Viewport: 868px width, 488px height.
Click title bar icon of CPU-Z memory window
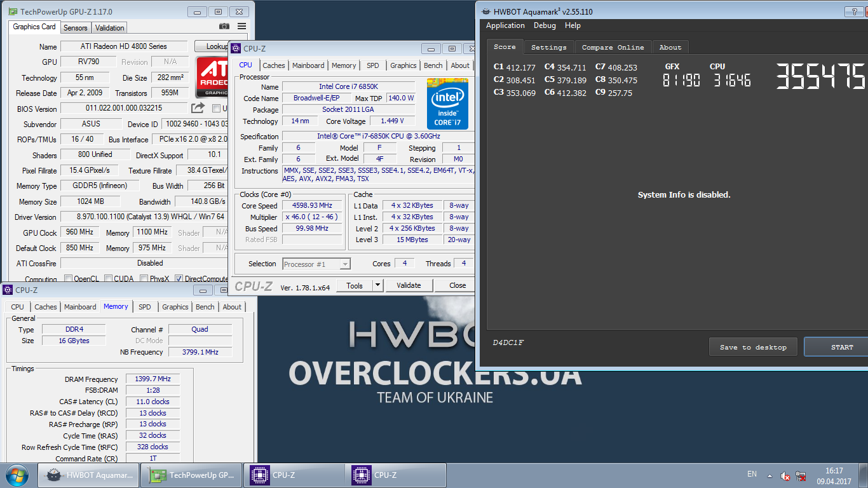tap(8, 290)
